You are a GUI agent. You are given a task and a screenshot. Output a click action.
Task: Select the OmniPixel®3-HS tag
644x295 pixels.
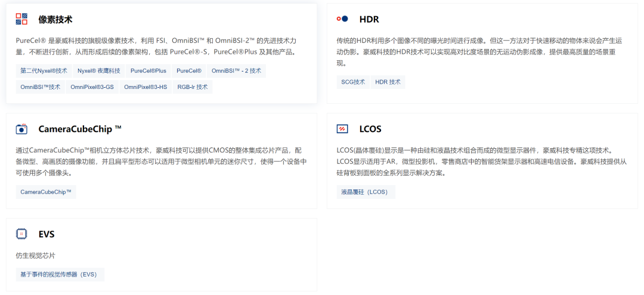pos(146,87)
